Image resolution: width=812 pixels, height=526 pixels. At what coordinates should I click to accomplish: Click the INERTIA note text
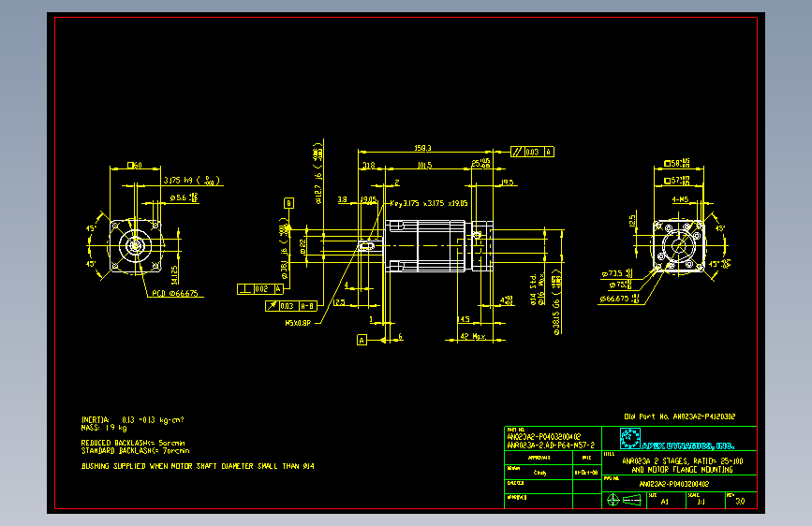[x=133, y=420]
